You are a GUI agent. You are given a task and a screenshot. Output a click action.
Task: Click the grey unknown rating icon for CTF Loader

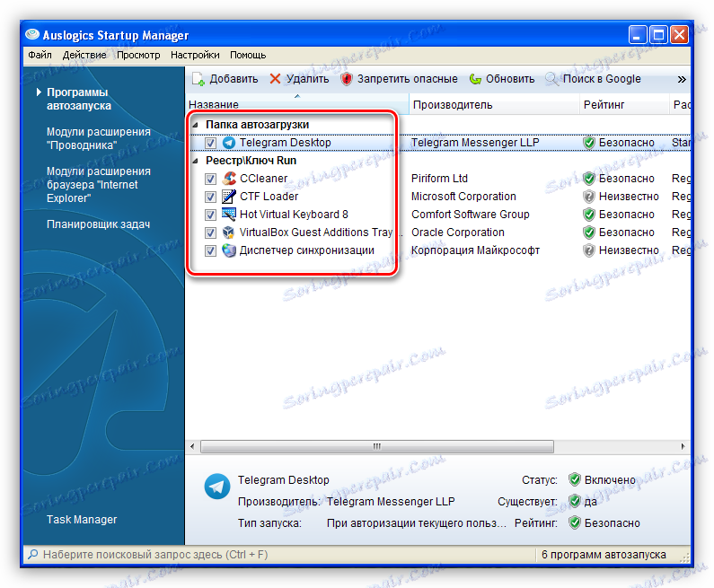[589, 197]
